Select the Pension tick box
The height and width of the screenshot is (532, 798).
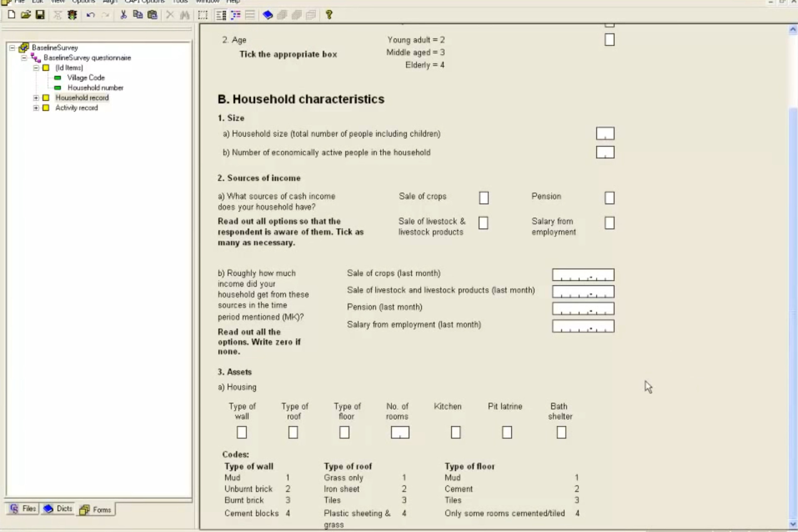[609, 198]
